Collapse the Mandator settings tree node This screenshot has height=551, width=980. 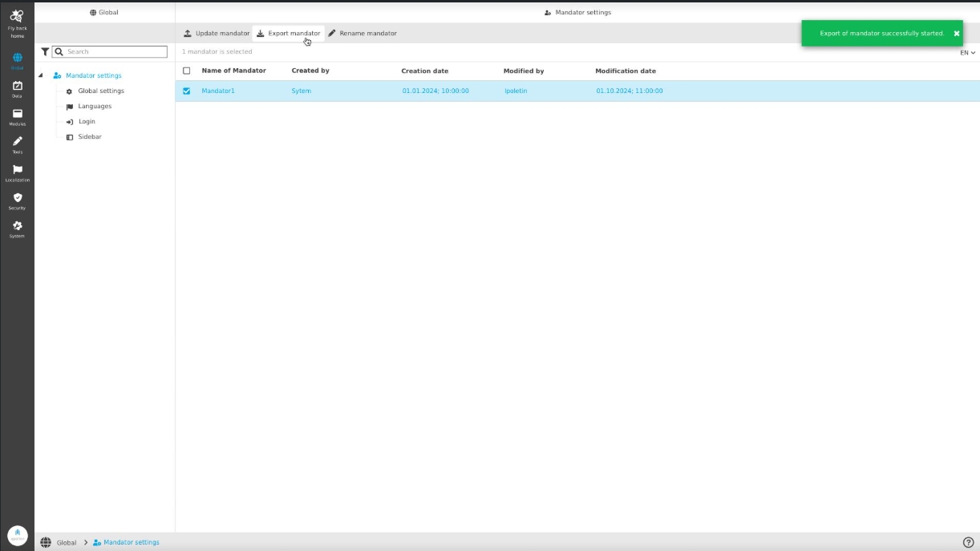coord(41,75)
